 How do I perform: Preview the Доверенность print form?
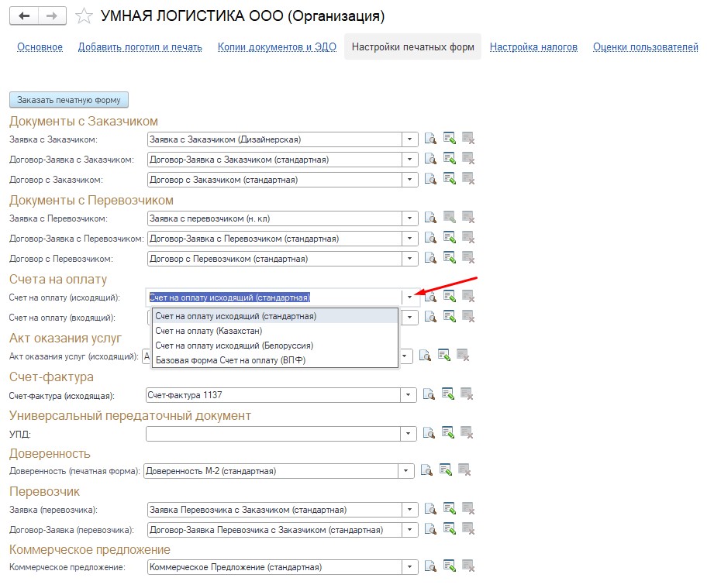click(426, 470)
